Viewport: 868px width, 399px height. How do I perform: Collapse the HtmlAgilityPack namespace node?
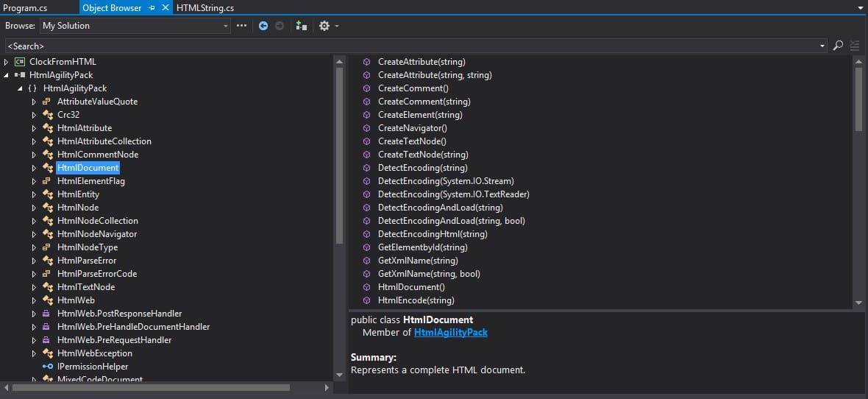(20, 88)
